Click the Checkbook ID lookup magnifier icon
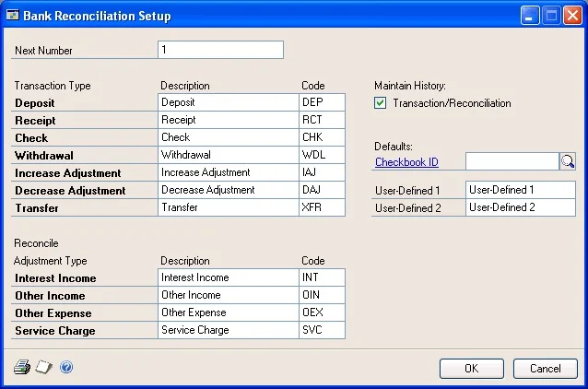 click(x=568, y=161)
